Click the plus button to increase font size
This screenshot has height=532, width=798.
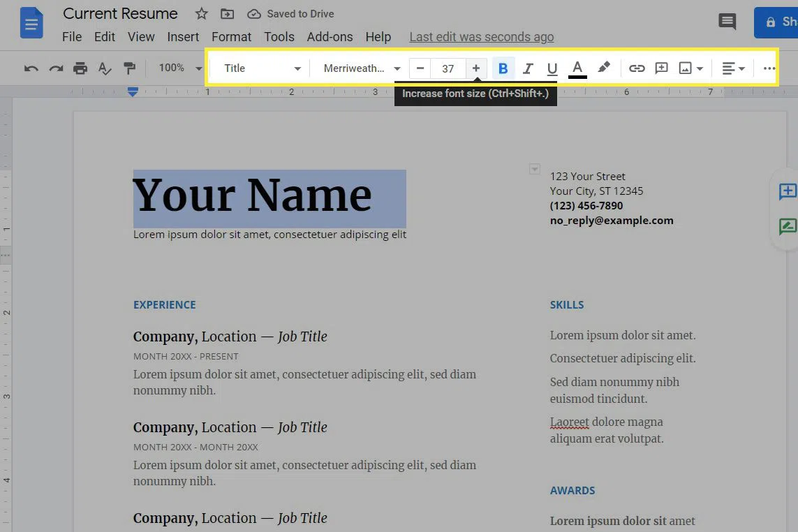click(x=476, y=68)
